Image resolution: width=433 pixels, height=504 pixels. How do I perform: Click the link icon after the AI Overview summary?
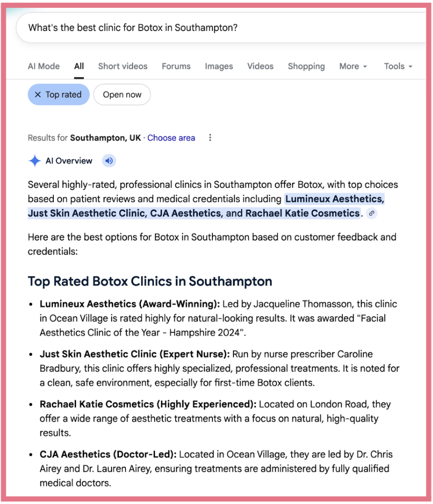pos(371,213)
